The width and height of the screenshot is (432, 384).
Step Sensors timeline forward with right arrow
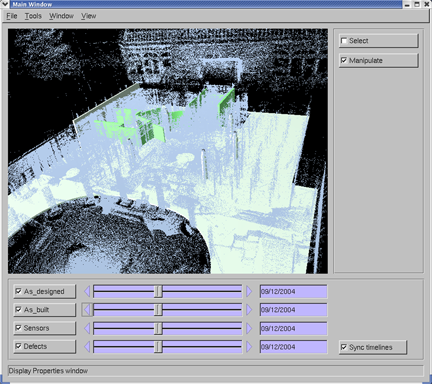(249, 328)
